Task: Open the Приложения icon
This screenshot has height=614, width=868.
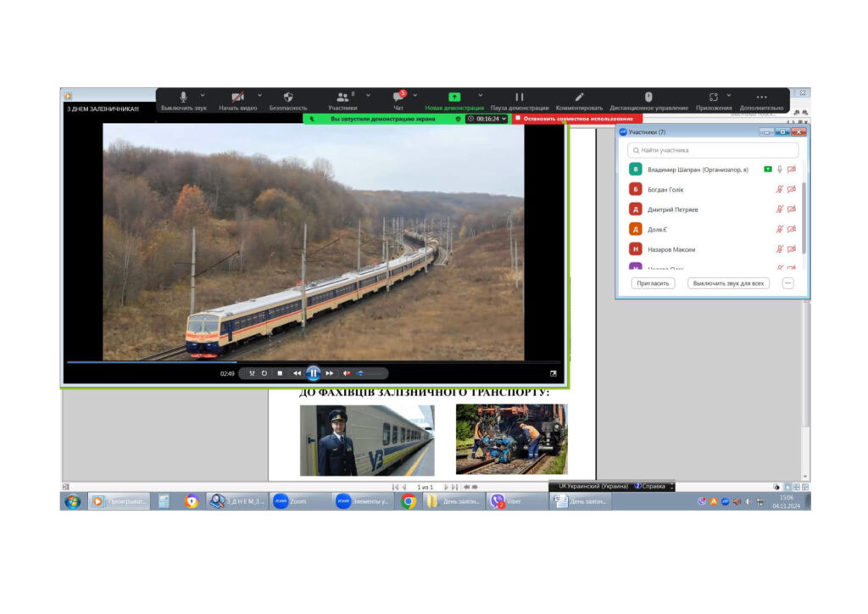Action: [x=714, y=97]
